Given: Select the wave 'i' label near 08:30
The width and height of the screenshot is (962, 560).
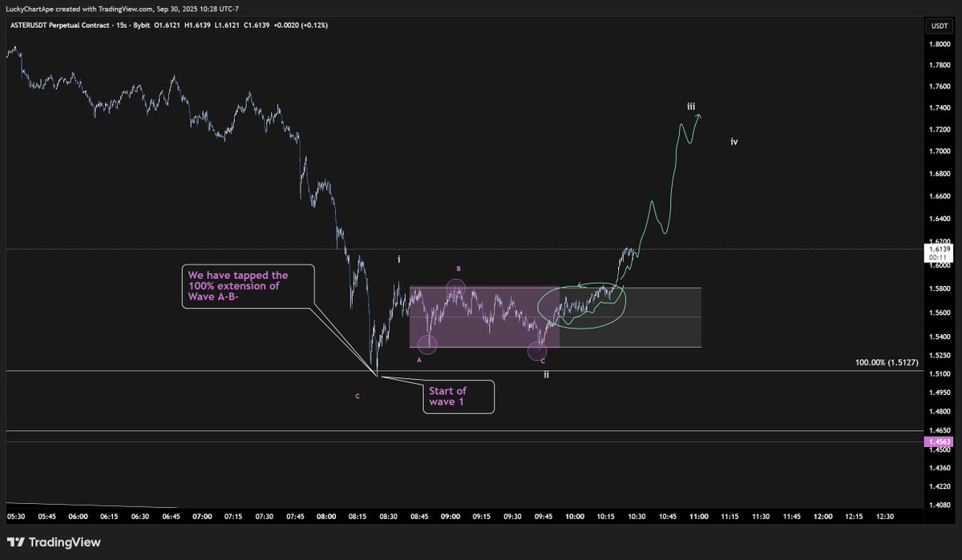Looking at the screenshot, I should pos(399,259).
